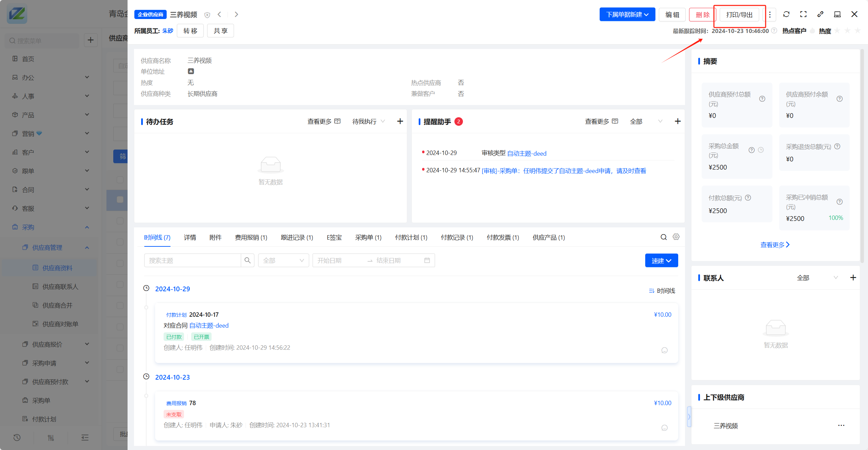This screenshot has width=868, height=450.
Task: Click the add plus button beside menu search
Action: (90, 40)
